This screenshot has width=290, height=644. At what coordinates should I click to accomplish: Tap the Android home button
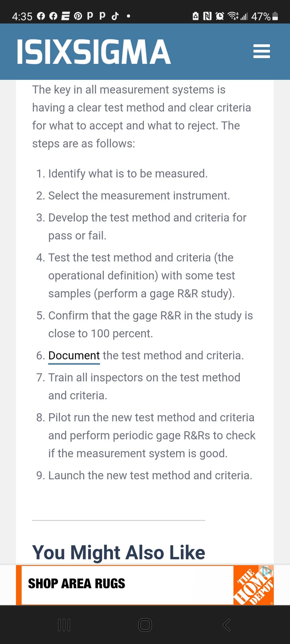(x=145, y=625)
